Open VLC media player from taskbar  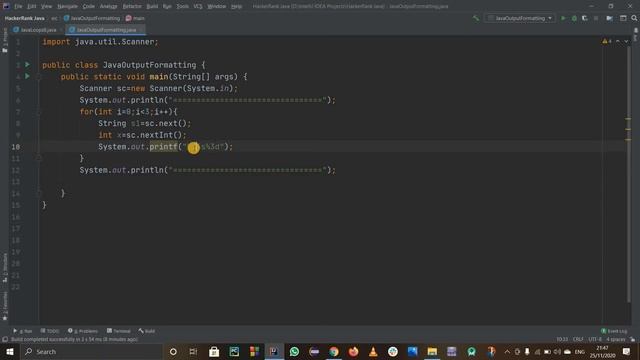coord(373,351)
